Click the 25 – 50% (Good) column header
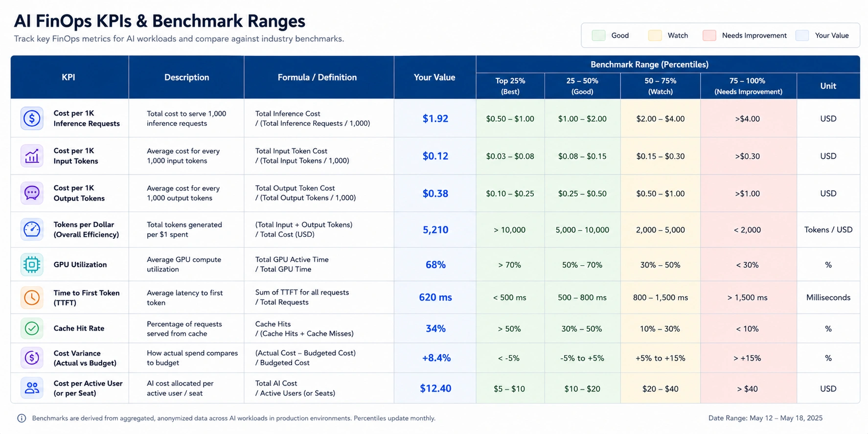The image size is (868, 434). click(x=582, y=86)
